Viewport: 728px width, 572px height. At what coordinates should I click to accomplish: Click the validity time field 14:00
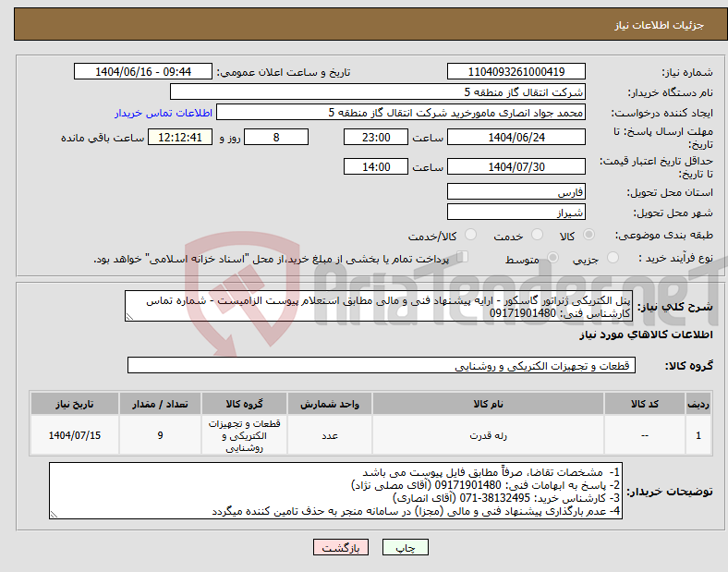(376, 166)
